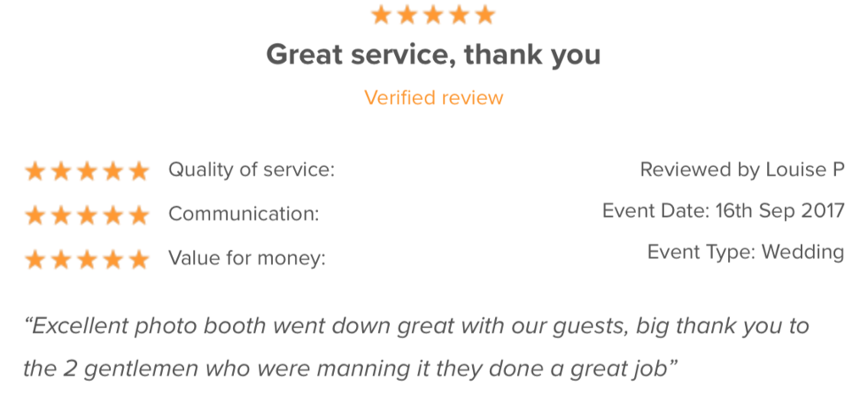Screen dimensions: 868x412
Task: Click the fifth Communication rating star
Action: (x=138, y=215)
